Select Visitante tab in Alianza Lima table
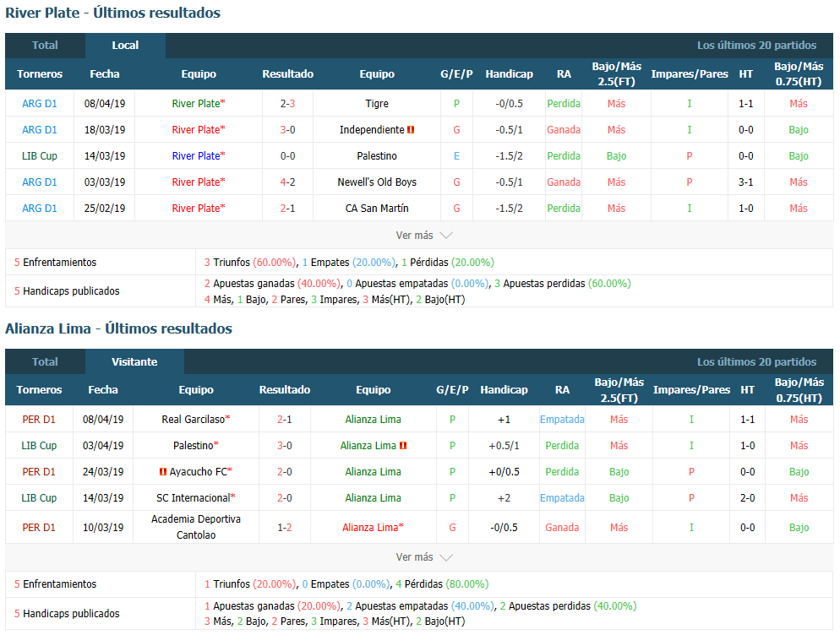The image size is (840, 635). (x=134, y=362)
